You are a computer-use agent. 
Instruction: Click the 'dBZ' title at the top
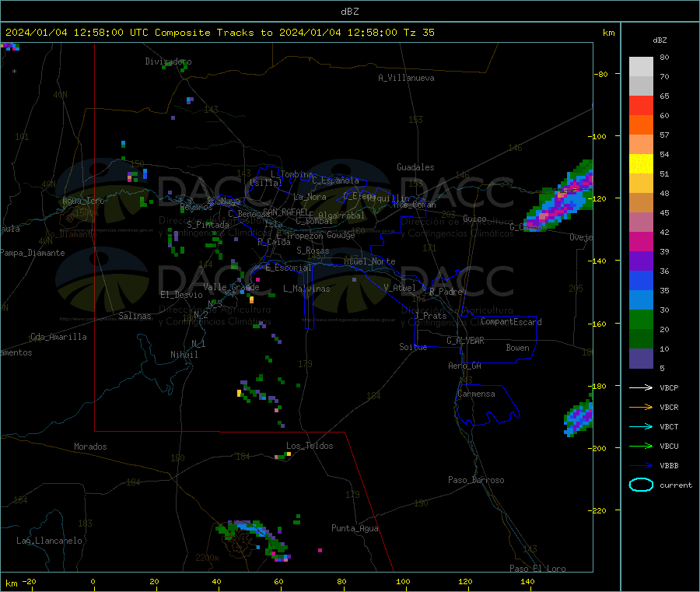pos(349,12)
